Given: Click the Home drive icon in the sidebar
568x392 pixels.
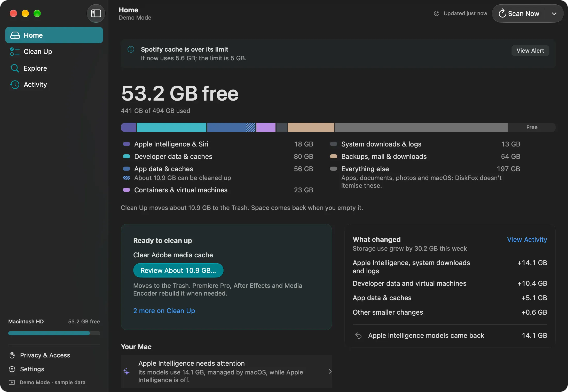Looking at the screenshot, I should click(x=15, y=35).
